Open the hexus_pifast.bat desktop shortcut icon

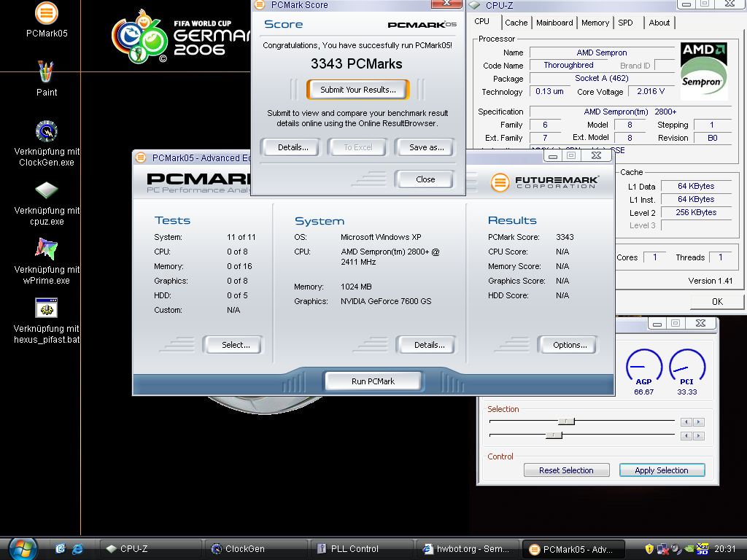[x=46, y=308]
